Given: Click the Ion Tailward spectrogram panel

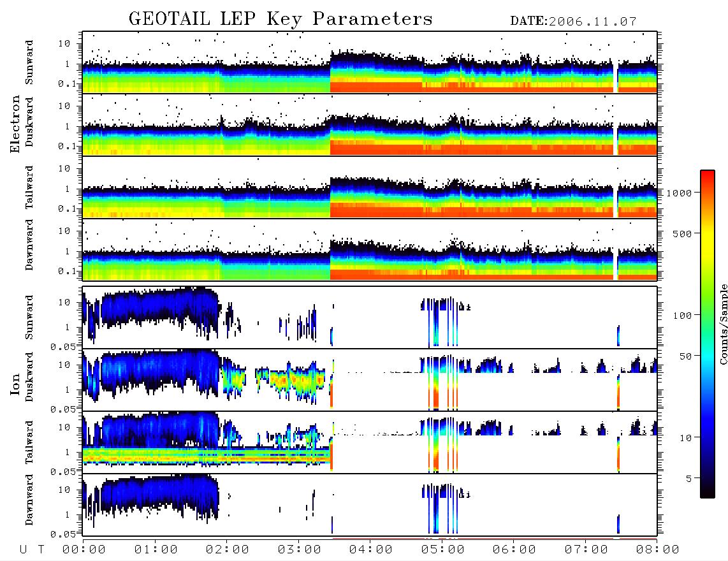Looking at the screenshot, I should click(x=370, y=442).
